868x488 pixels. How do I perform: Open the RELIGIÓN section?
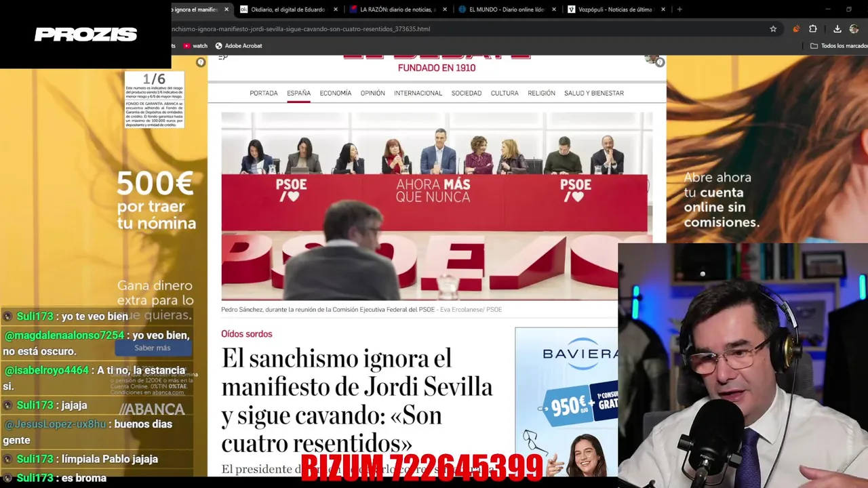pyautogui.click(x=541, y=94)
